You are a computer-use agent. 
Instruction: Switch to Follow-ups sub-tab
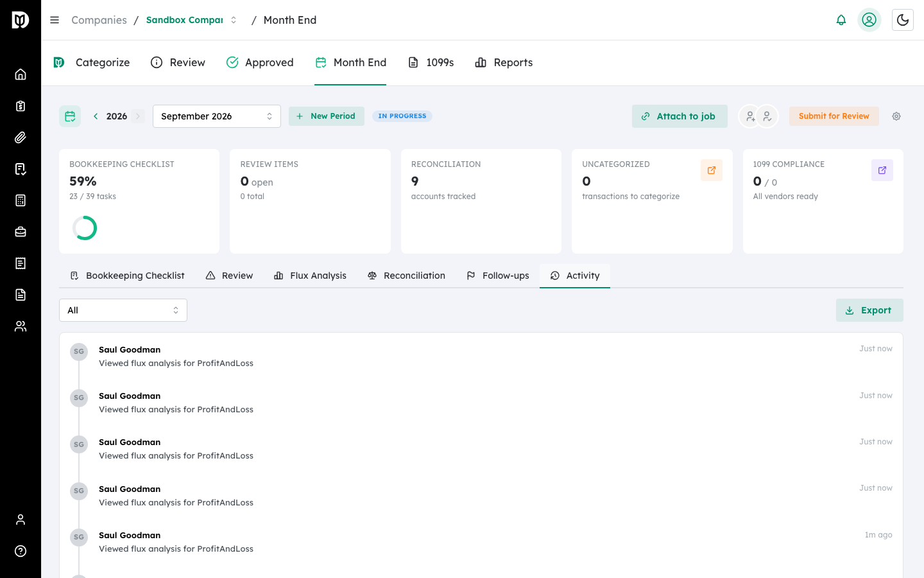[x=498, y=276]
